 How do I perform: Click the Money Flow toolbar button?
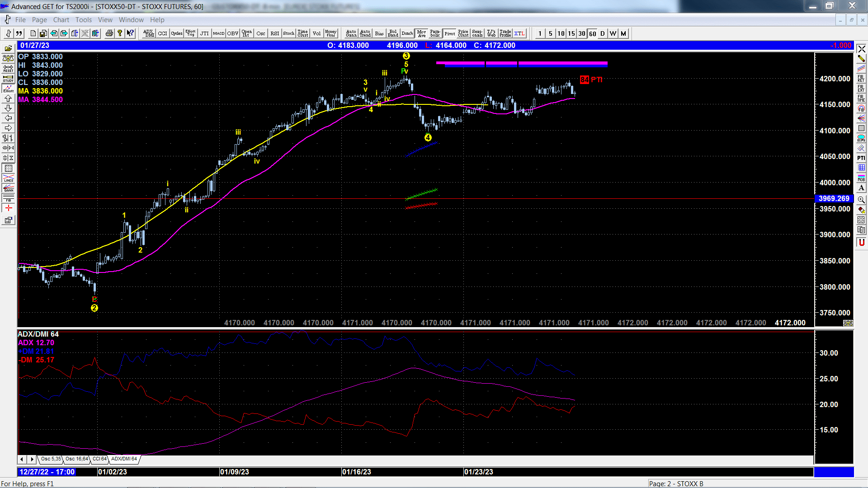pos(331,33)
